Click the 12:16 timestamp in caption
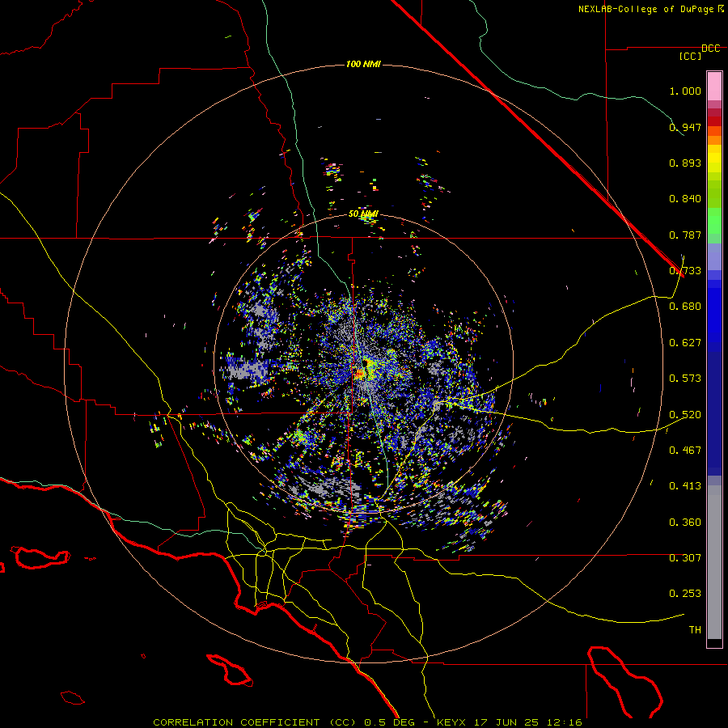The height and width of the screenshot is (728, 728). point(564,722)
